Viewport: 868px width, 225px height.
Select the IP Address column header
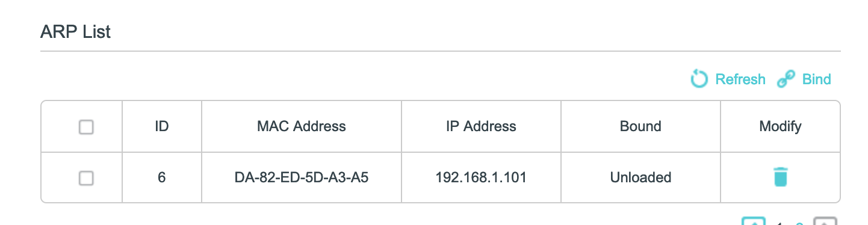pos(481,126)
